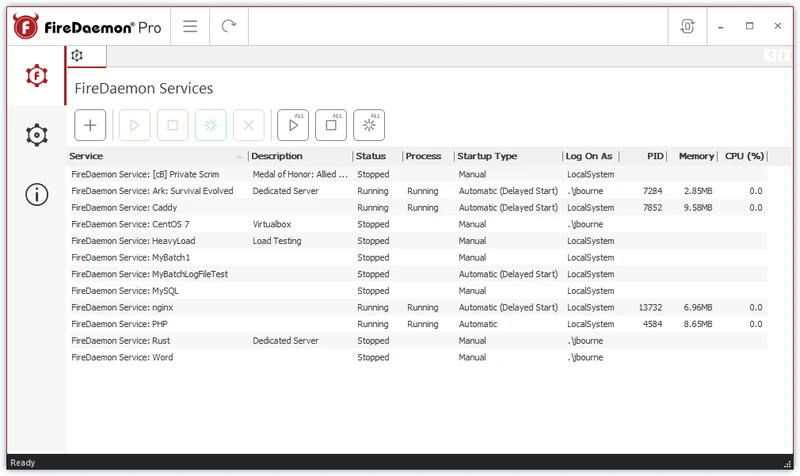Image resolution: width=800 pixels, height=476 pixels.
Task: Click the FireDaemon Pro logo
Action: pos(87,27)
